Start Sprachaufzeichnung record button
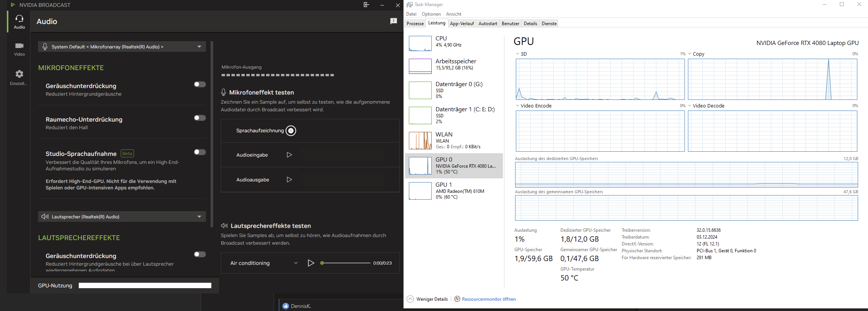Image resolution: width=868 pixels, height=311 pixels. [291, 131]
